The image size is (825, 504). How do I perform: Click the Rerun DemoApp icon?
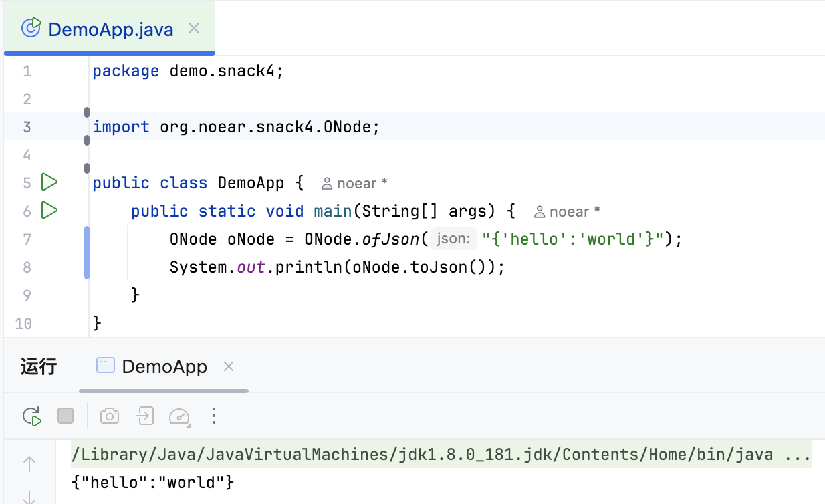pyautogui.click(x=32, y=416)
